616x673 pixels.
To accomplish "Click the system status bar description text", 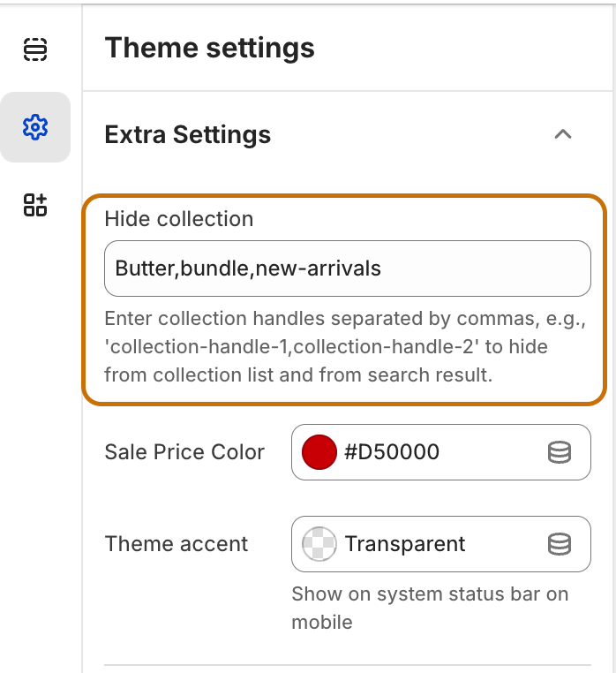I will point(430,608).
